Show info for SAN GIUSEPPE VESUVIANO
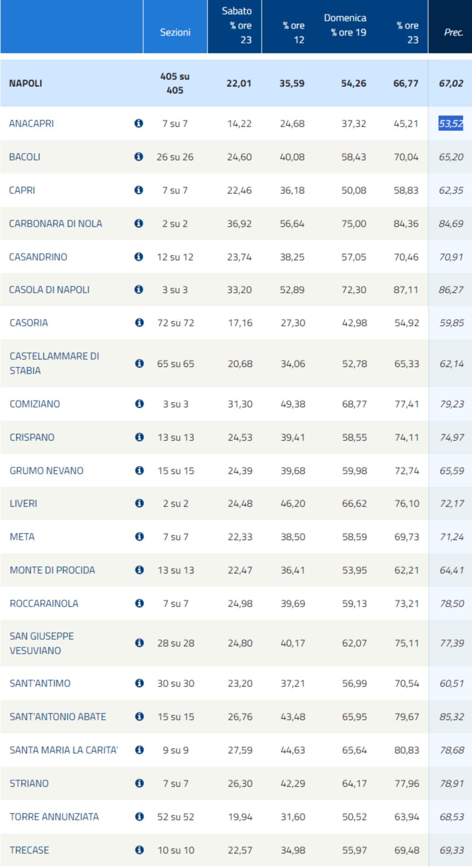This screenshot has width=472, height=868. click(139, 643)
